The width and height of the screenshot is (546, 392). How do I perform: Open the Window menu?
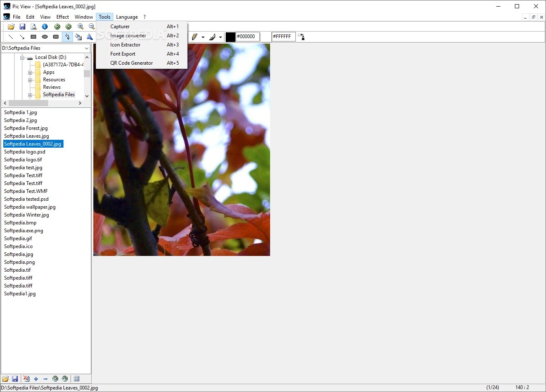(84, 17)
